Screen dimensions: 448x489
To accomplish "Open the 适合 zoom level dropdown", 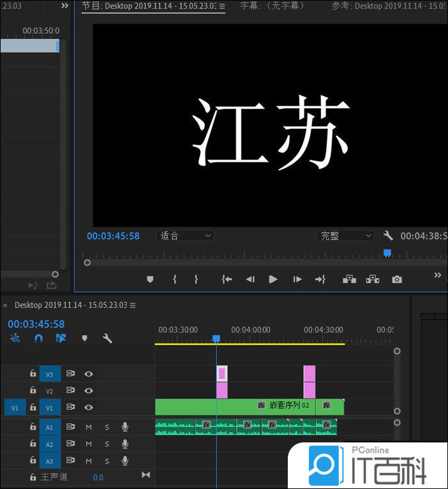I will [185, 236].
